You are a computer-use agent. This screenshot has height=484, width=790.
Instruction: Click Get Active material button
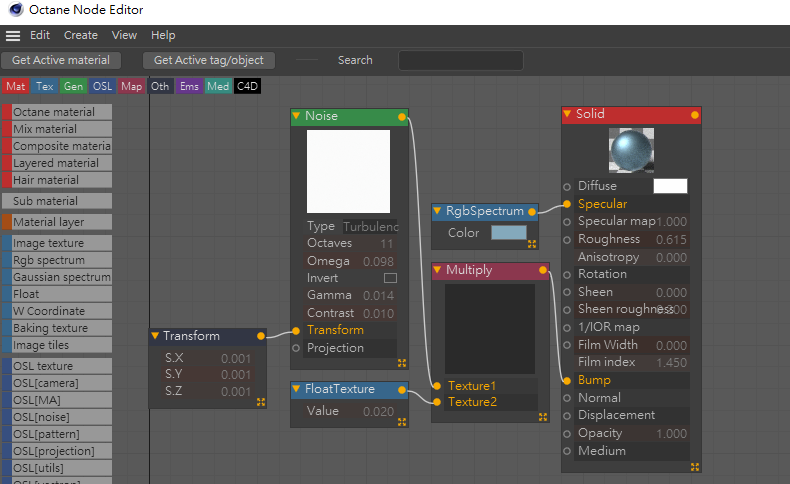coord(61,60)
